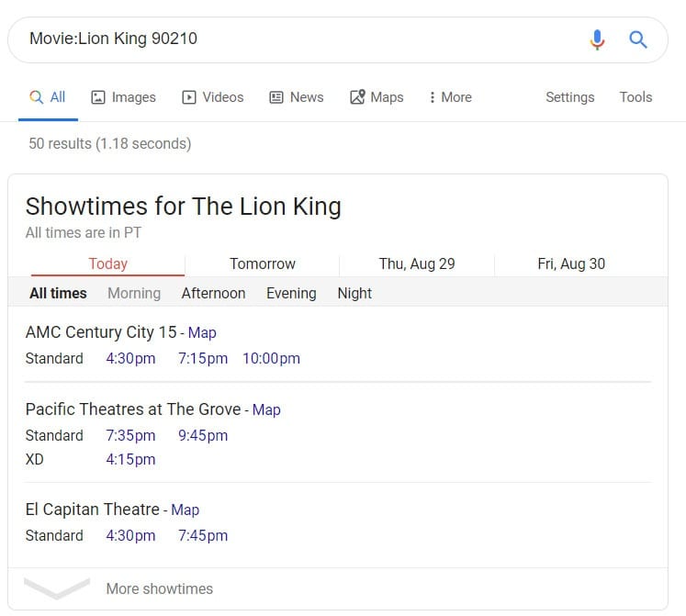The image size is (686, 616).
Task: Open the Maps results tab
Action: point(377,97)
